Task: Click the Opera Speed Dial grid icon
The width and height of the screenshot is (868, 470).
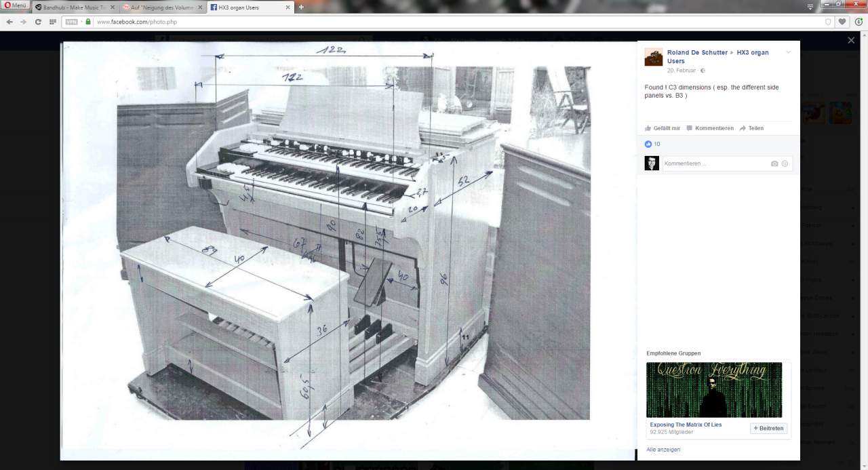Action: (x=52, y=22)
